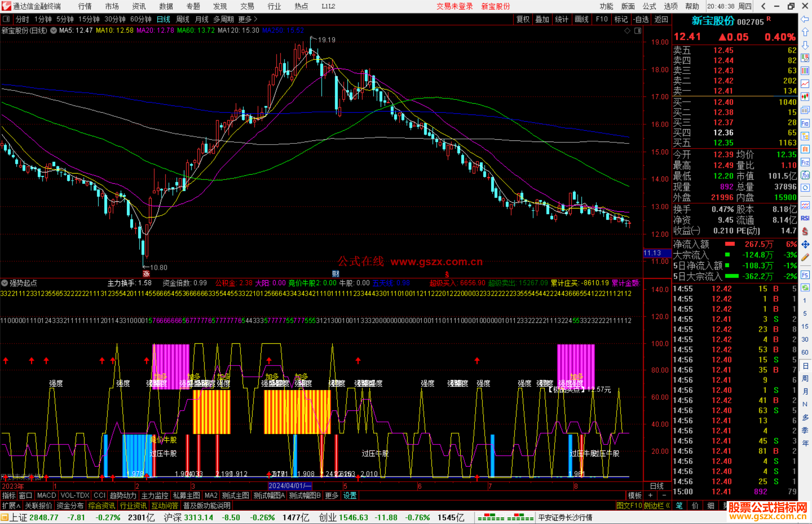812x524 pixels.
Task: Select the MACD indicator tab
Action: click(x=46, y=495)
